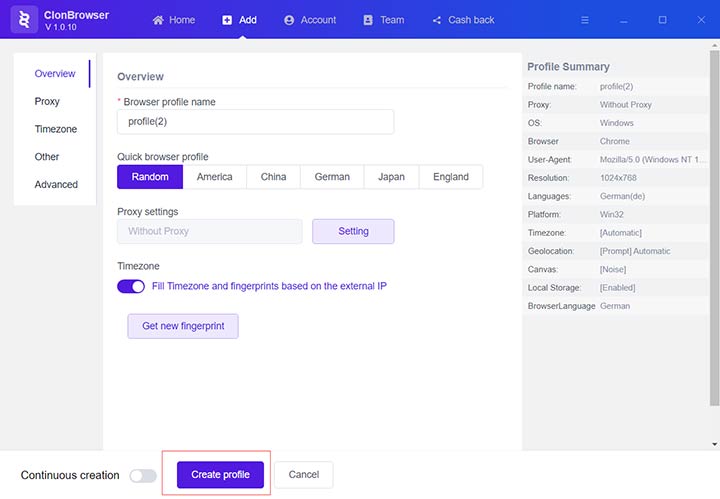This screenshot has width=720, height=499.
Task: Click the scrollbar down arrow
Action: (714, 444)
